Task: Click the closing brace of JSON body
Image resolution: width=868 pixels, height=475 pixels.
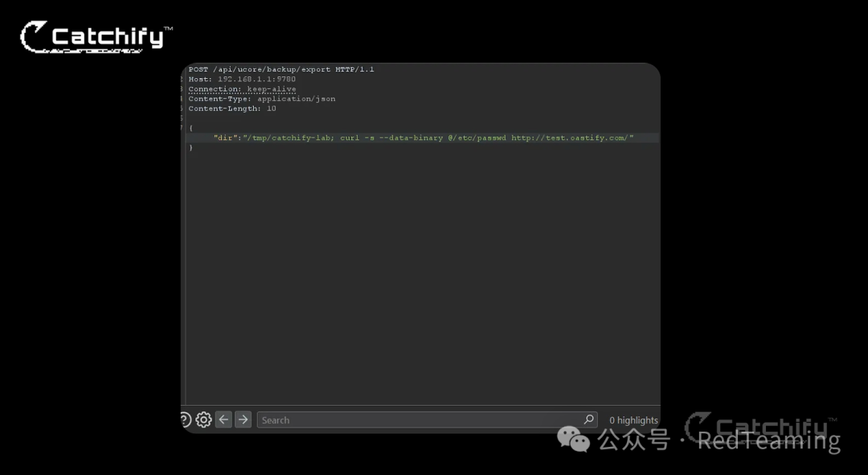Action: [191, 148]
